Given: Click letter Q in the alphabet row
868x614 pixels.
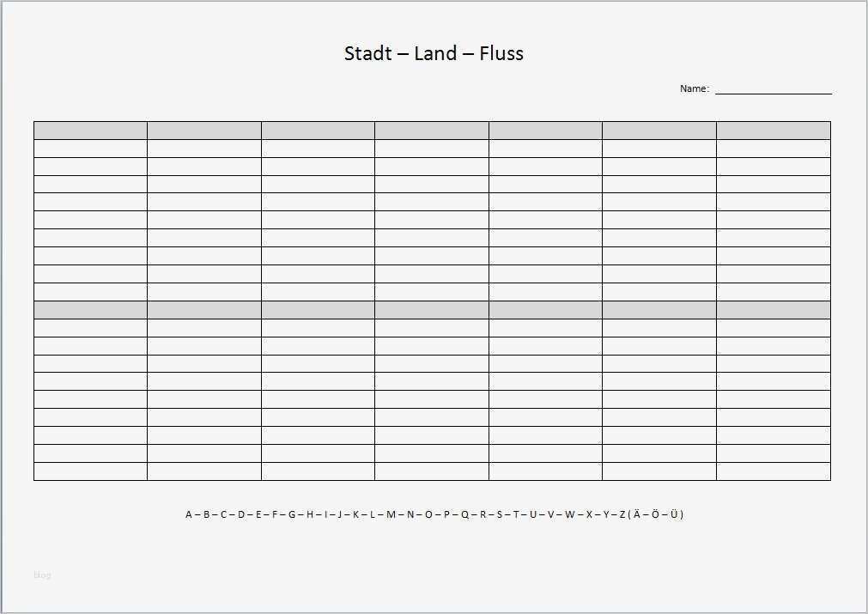Looking at the screenshot, I should (x=465, y=514).
